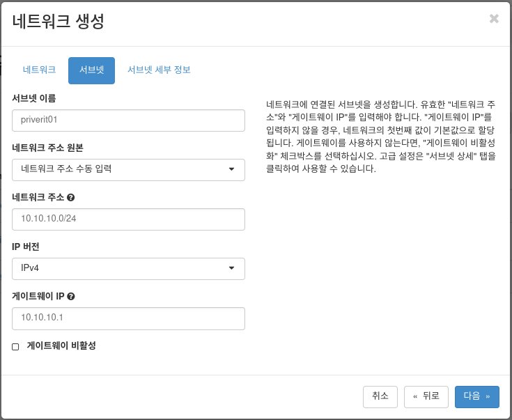Open the IP 버전 dropdown showing IPv4
This screenshot has width=512, height=420.
point(128,269)
